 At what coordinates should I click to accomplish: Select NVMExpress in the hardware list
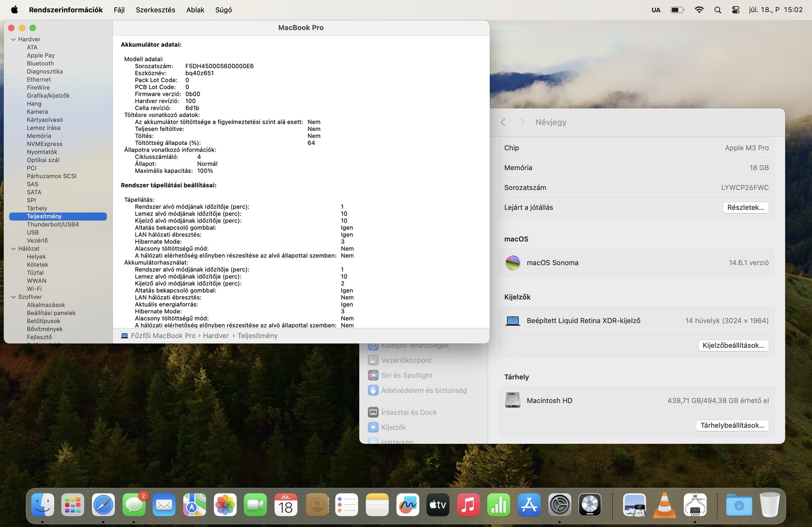click(45, 144)
